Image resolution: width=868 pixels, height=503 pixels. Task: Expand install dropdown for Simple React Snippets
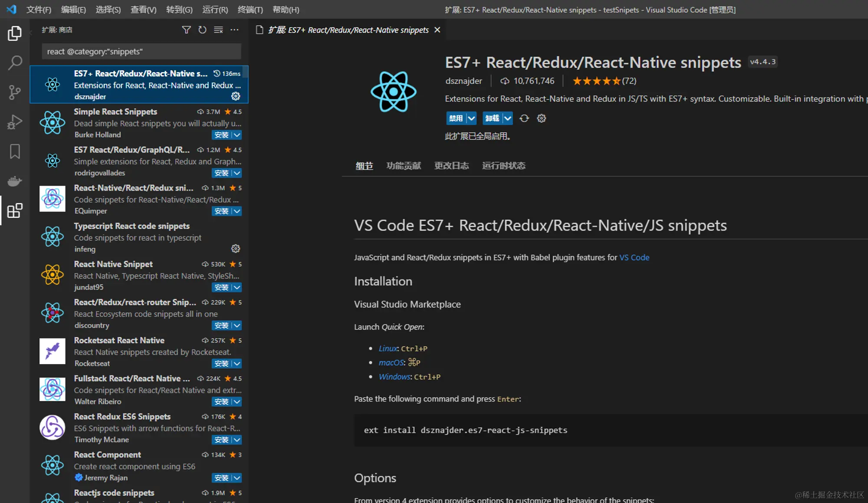[x=237, y=135]
